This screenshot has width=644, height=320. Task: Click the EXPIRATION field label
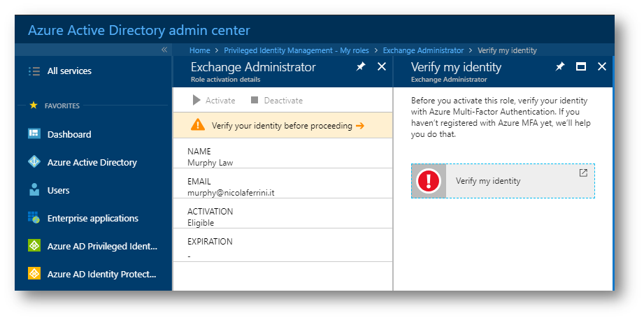point(210,242)
